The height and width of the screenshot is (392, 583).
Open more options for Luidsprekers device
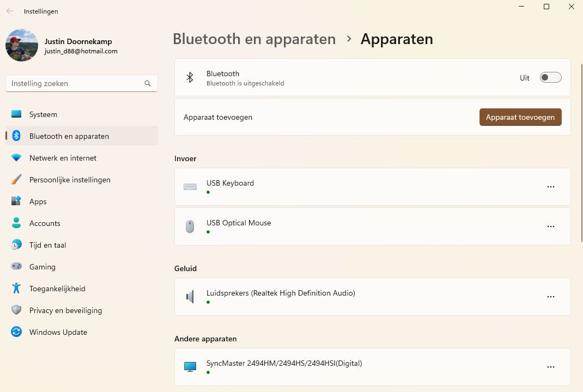[550, 297]
